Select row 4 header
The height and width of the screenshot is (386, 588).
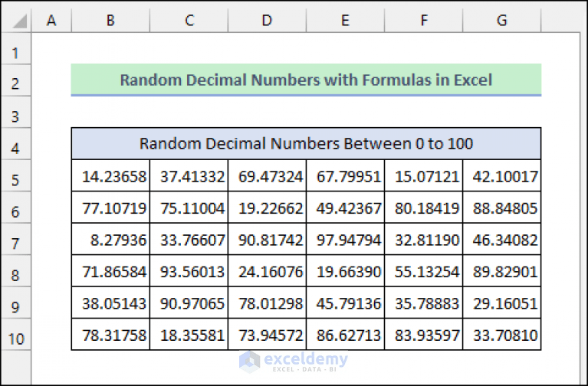tap(15, 144)
